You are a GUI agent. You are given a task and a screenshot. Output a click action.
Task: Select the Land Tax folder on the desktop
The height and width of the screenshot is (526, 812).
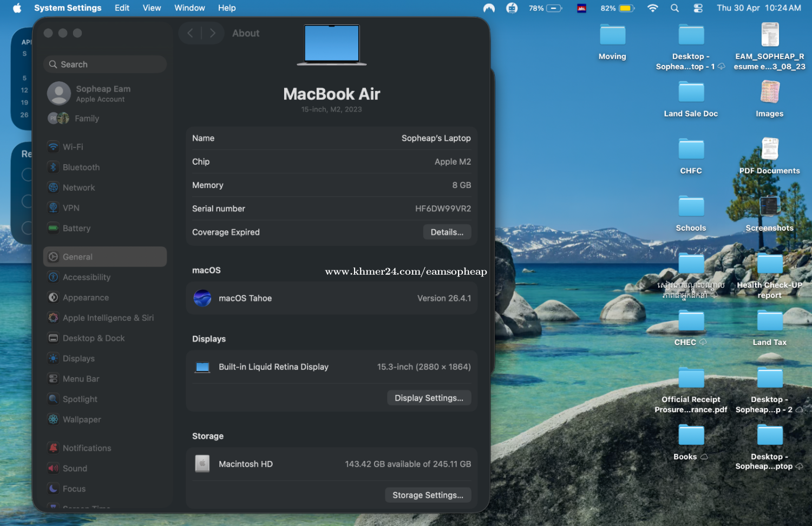point(770,328)
